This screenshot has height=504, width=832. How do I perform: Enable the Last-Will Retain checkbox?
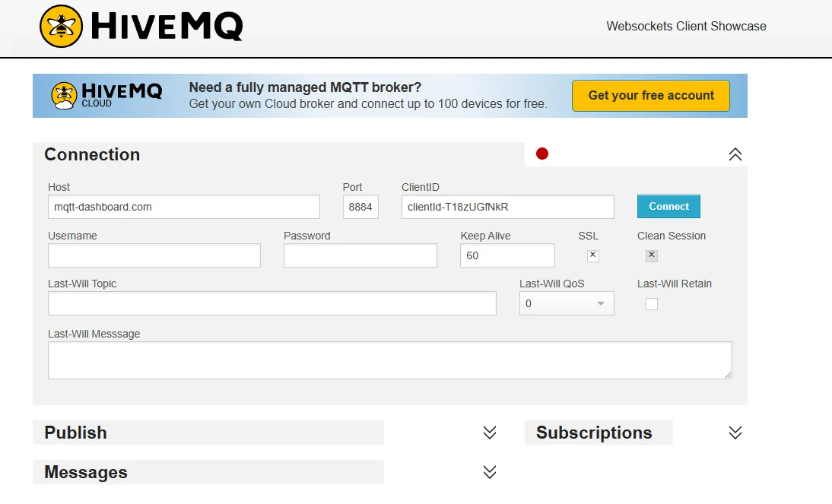tap(652, 304)
